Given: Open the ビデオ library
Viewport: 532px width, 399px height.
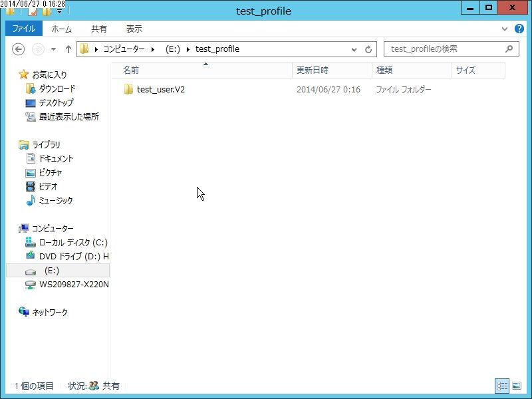Looking at the screenshot, I should pyautogui.click(x=48, y=187).
